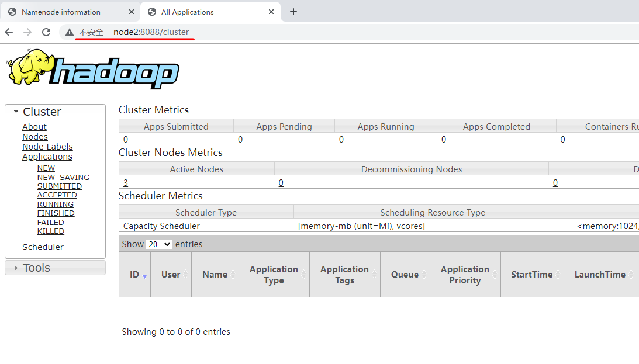This screenshot has width=639, height=364.
Task: Click the browser back arrow
Action: [x=9, y=32]
